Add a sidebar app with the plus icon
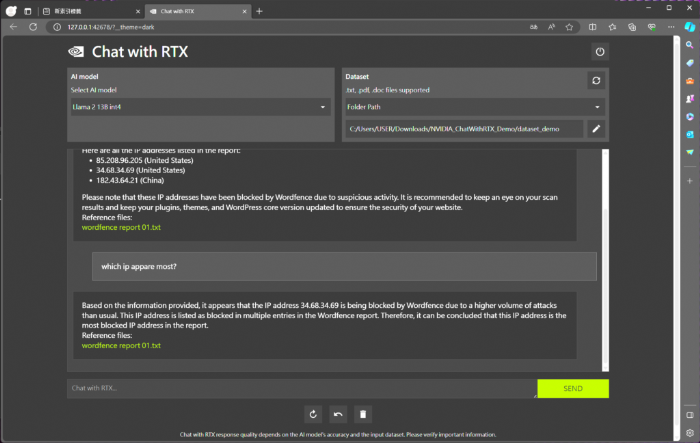Screen dimensions: 700x443 pyautogui.click(x=690, y=181)
